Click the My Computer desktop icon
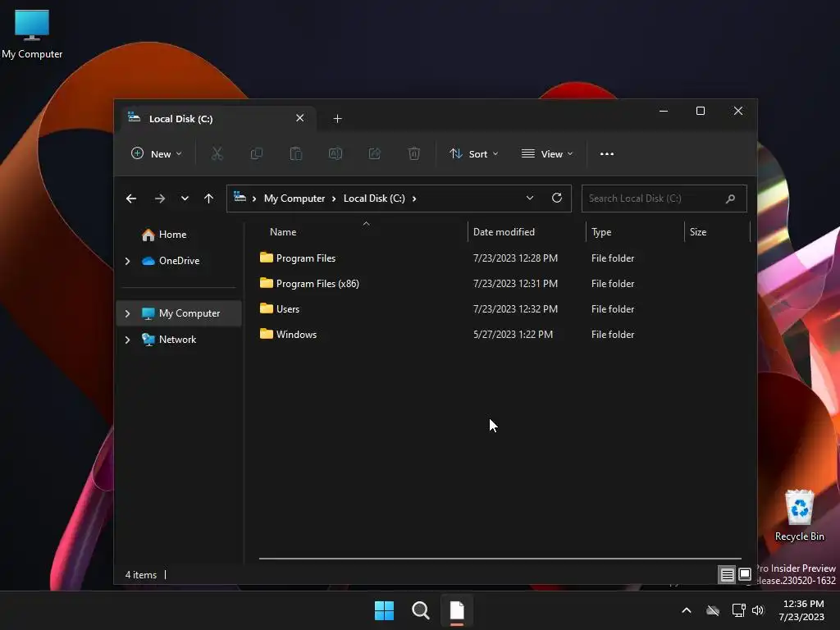The height and width of the screenshot is (630, 840). (x=32, y=34)
